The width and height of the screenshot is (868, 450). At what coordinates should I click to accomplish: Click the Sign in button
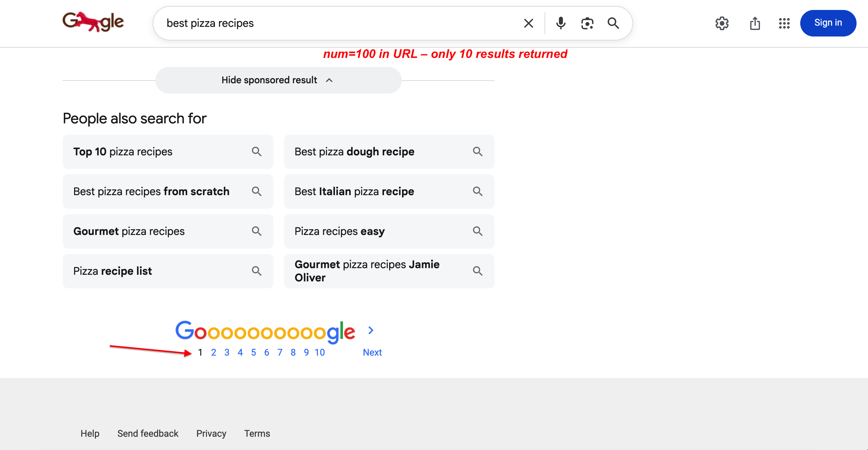pos(828,23)
